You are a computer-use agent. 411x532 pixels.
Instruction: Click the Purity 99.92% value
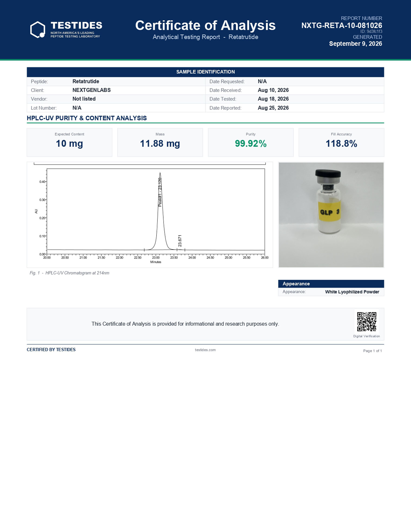coord(251,144)
